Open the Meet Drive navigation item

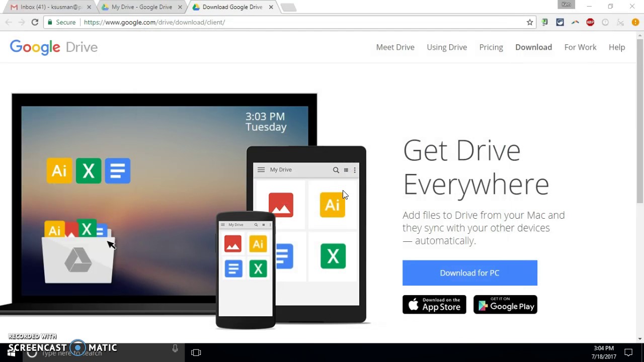[395, 47]
